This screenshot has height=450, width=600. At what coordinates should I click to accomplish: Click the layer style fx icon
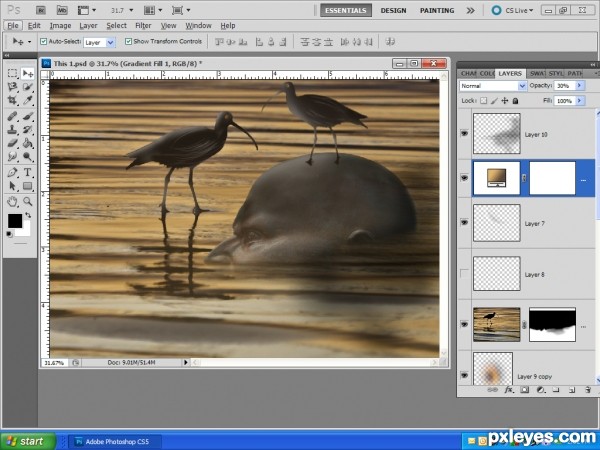pyautogui.click(x=509, y=390)
